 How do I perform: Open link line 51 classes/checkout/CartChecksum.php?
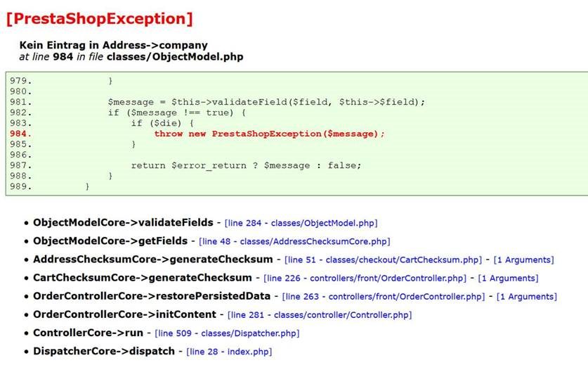(x=383, y=260)
